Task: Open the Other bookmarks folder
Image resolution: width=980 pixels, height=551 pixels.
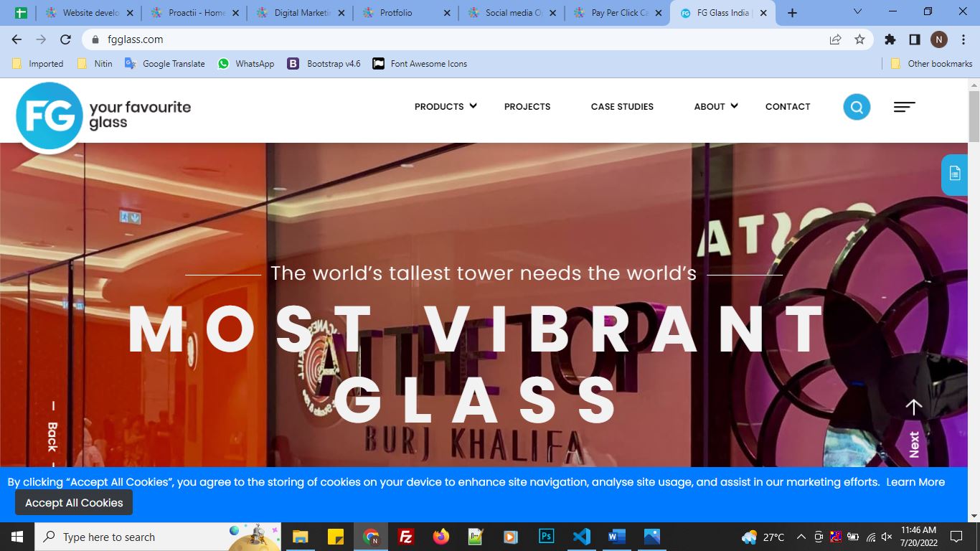Action: coord(931,64)
